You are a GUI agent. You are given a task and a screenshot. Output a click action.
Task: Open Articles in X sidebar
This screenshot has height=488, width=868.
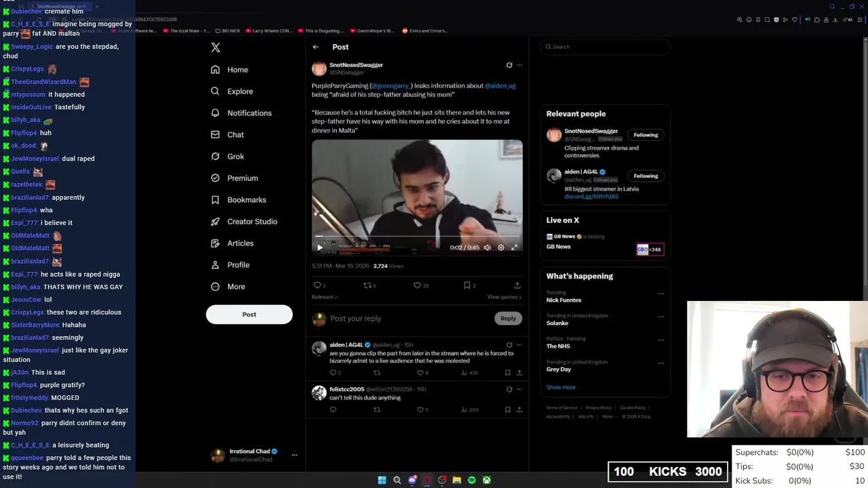232,243
